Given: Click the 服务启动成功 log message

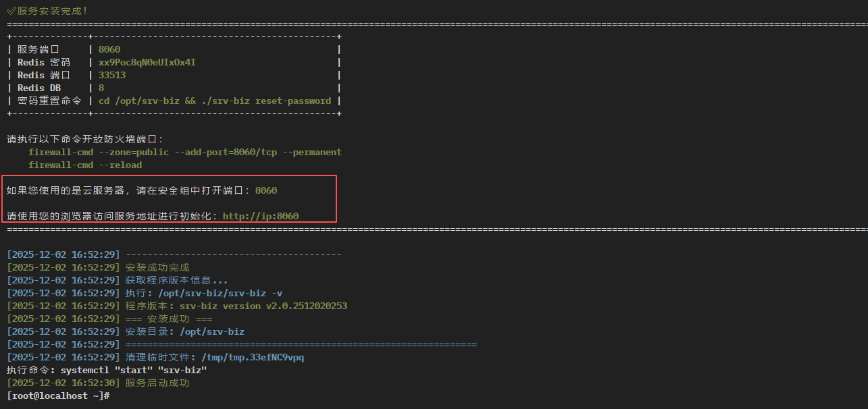Looking at the screenshot, I should click(157, 383).
